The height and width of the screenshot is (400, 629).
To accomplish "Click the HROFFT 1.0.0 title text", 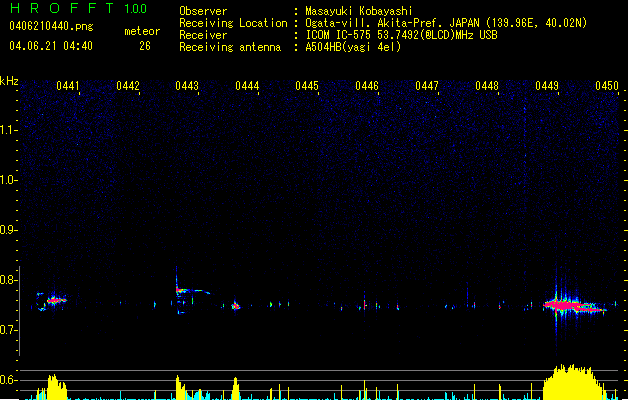I will [79, 8].
